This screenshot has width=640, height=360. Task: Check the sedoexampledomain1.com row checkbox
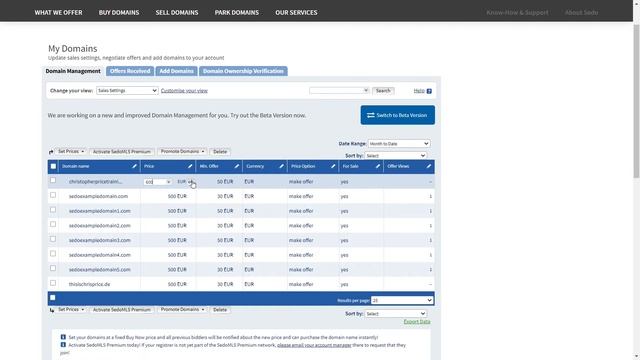pyautogui.click(x=53, y=210)
